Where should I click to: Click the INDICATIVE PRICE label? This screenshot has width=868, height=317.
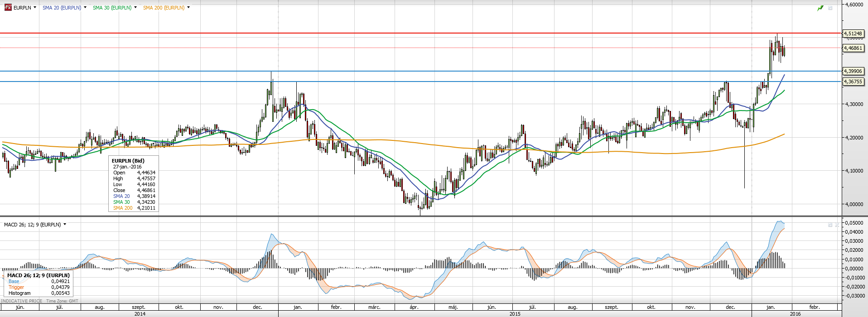pyautogui.click(x=22, y=301)
